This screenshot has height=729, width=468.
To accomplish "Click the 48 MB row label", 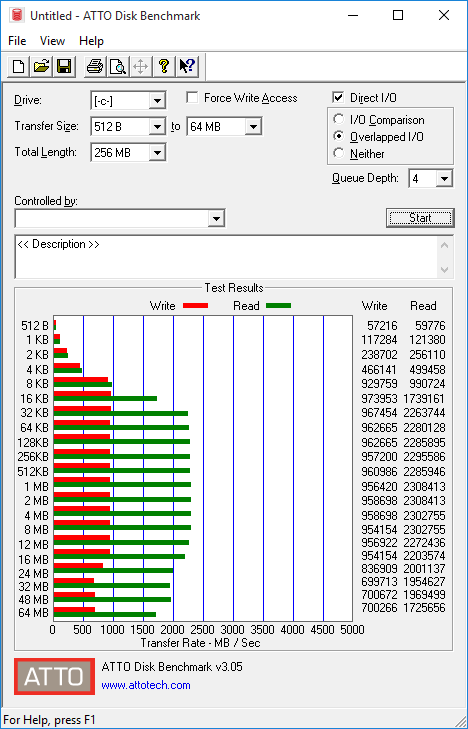I will [x=33, y=600].
